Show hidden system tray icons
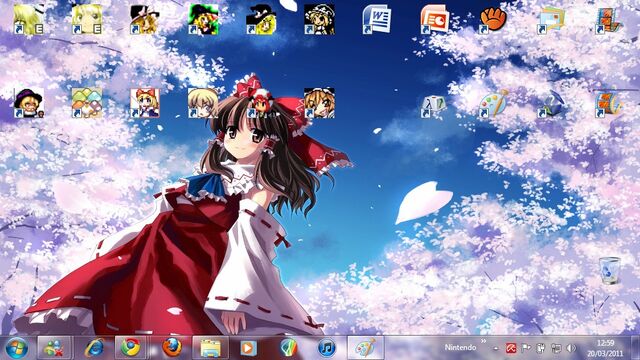Image resolution: width=640 pixels, height=360 pixels. coord(496,348)
